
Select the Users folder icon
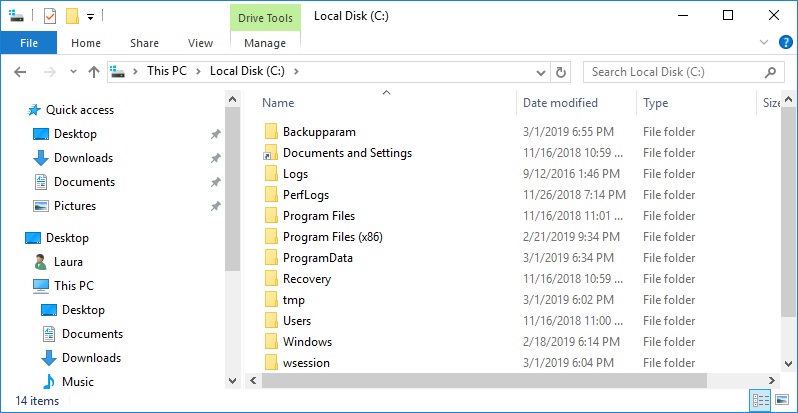pos(271,320)
